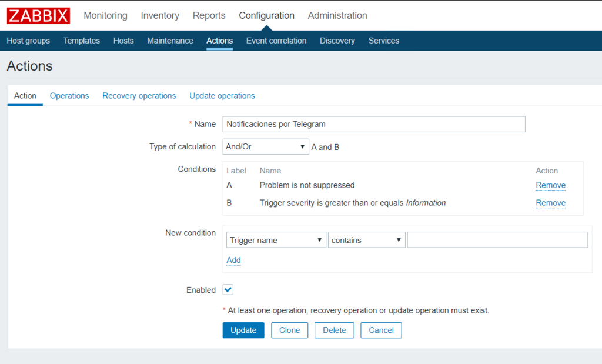
Task: Toggle the Enabled checkbox
Action: [228, 290]
